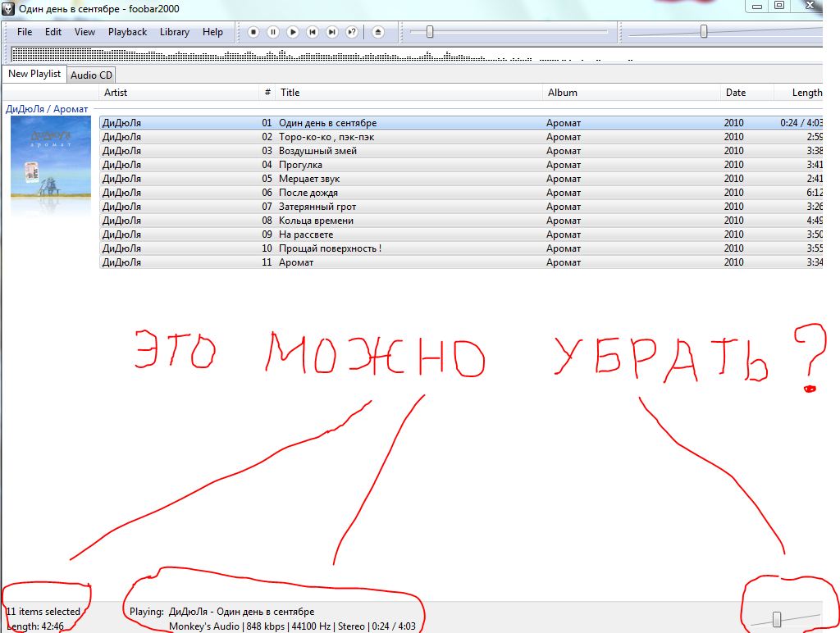Open the Help menu
This screenshot has height=633, width=840.
tap(212, 32)
